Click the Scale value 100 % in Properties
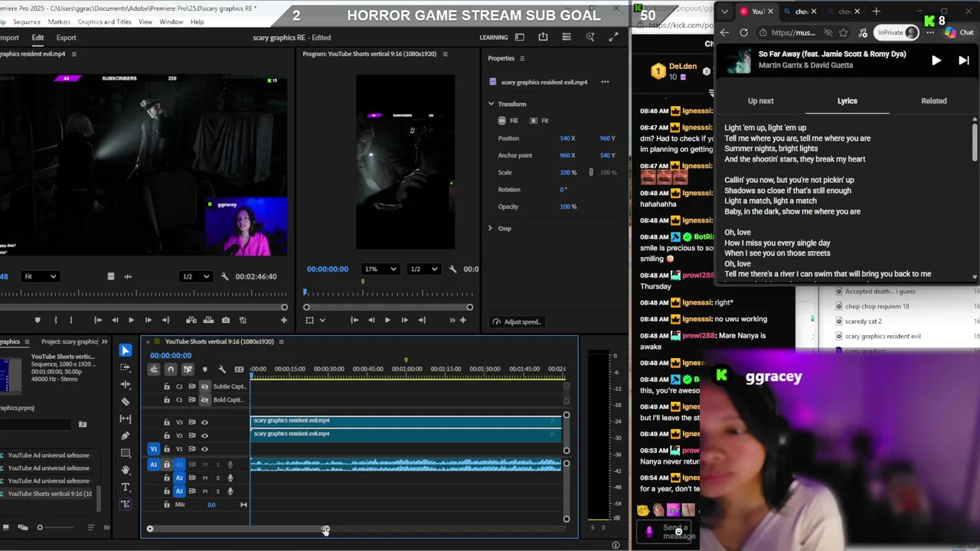Viewport: 980px width, 551px height. [568, 172]
